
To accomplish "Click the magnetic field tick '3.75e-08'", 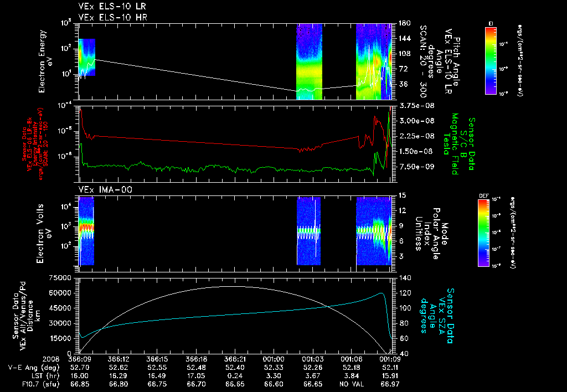I will click(x=416, y=106).
